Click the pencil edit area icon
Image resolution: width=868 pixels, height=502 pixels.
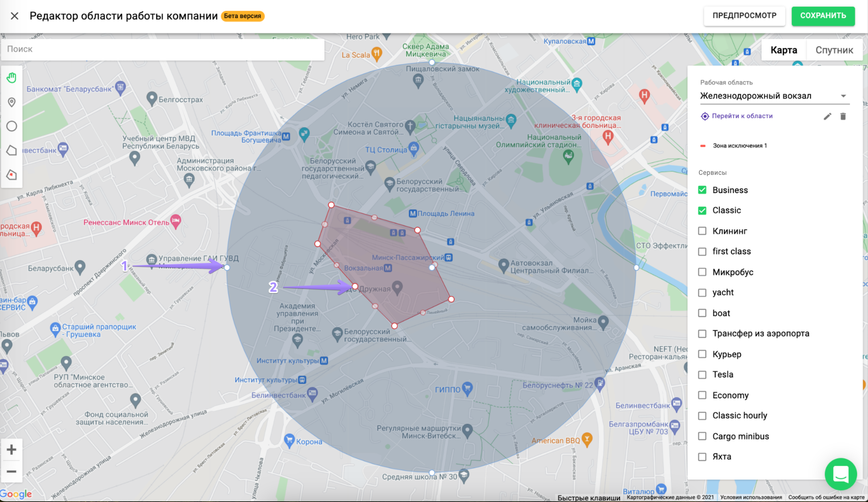click(x=827, y=116)
